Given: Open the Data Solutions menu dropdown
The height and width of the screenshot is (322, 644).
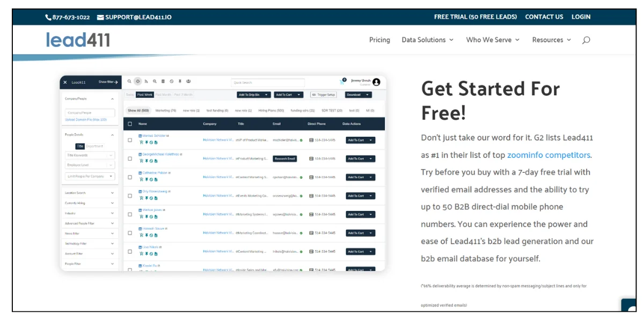Looking at the screenshot, I should tap(428, 40).
